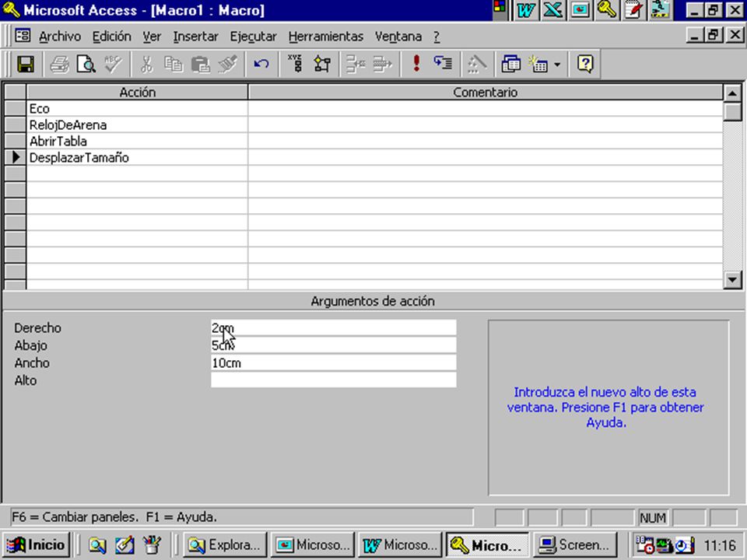The width and height of the screenshot is (747, 560).
Task: Open the Ventana menu
Action: (x=398, y=37)
